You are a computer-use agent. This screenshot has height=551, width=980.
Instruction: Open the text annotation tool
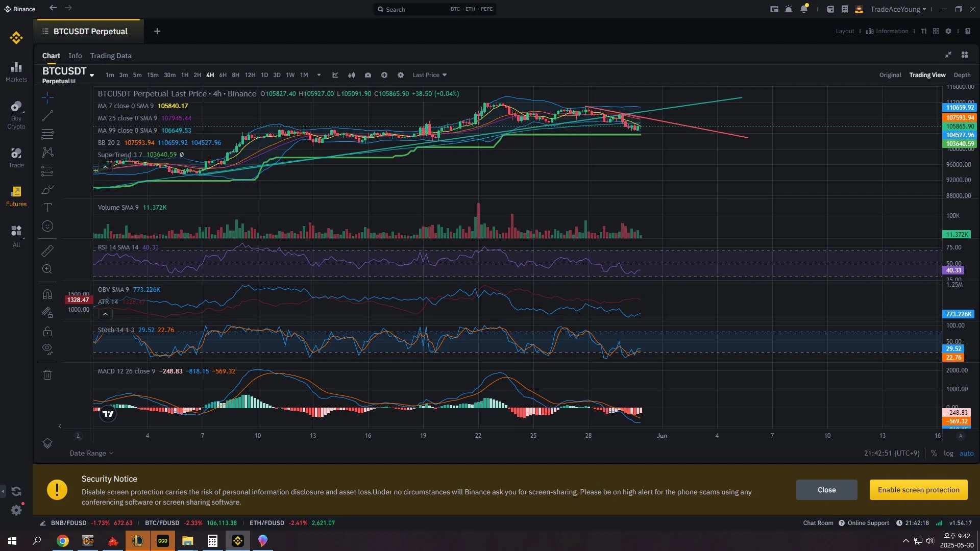47,208
